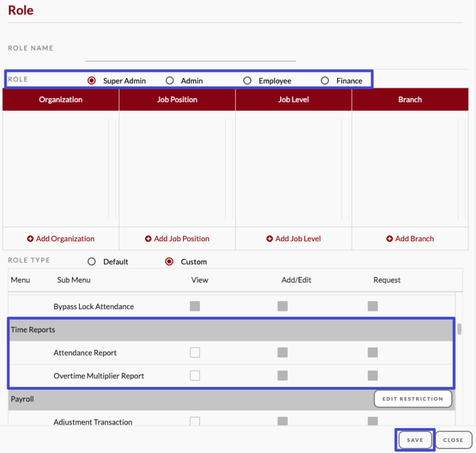
Task: Tick View checkbox for Overtime Multiplier Report
Action: 195,376
